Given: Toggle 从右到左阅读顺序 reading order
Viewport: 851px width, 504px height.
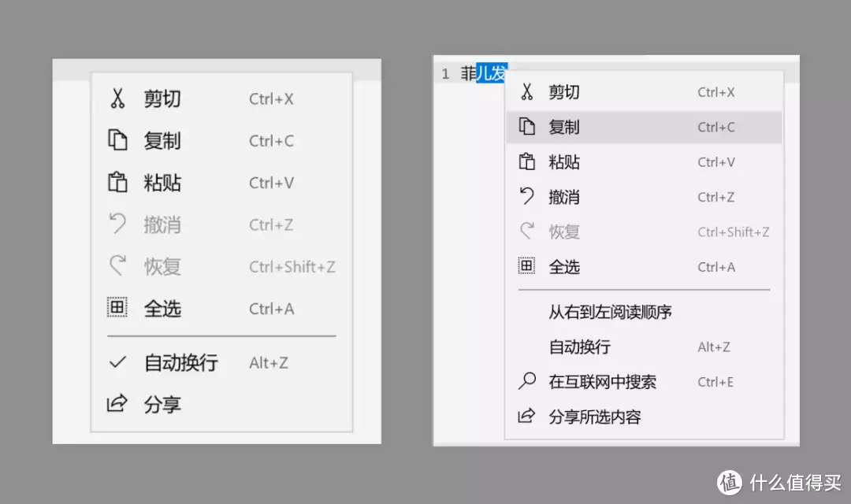Looking at the screenshot, I should point(610,313).
